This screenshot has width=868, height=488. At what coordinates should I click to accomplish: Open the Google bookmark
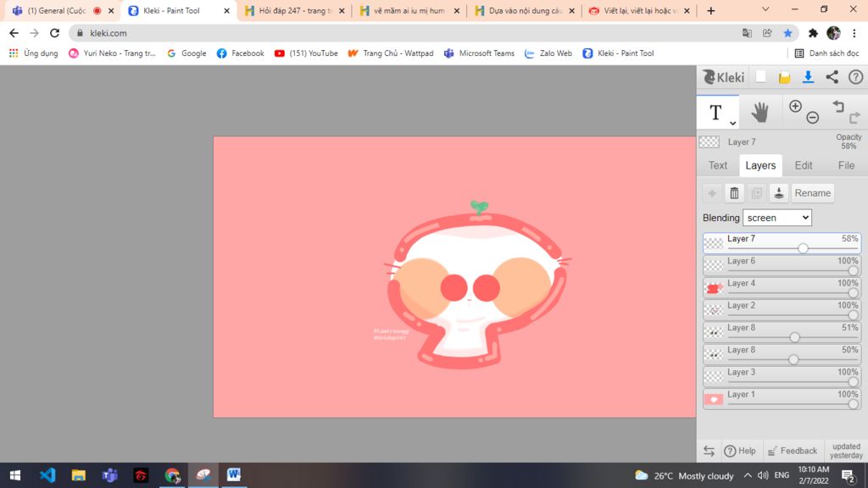tap(186, 53)
